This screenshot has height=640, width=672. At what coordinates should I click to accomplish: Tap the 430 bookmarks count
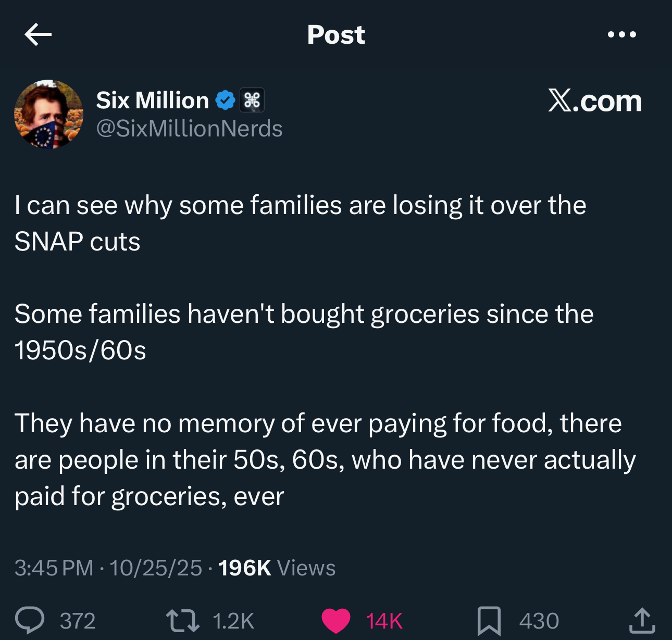tap(539, 621)
